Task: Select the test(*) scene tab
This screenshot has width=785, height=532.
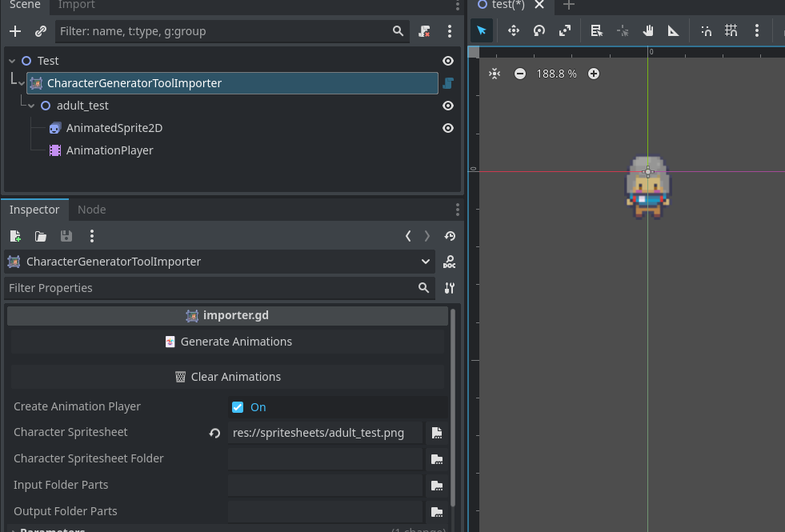Action: tap(508, 5)
